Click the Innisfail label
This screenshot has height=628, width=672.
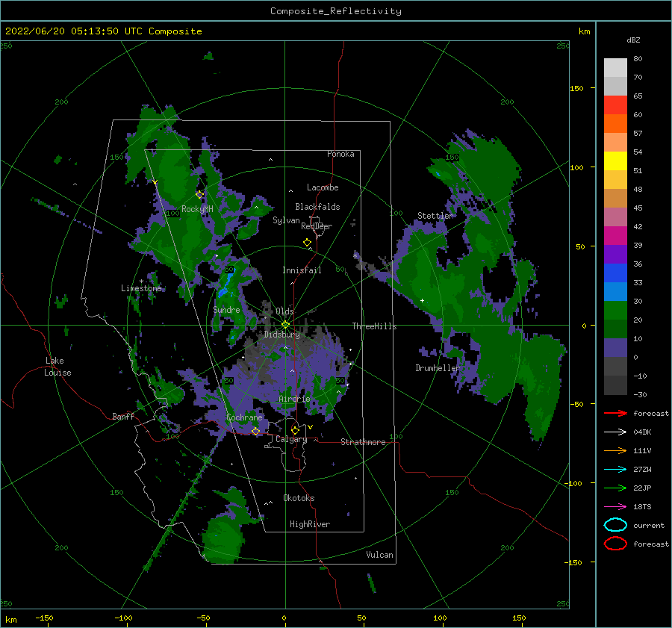click(x=302, y=270)
